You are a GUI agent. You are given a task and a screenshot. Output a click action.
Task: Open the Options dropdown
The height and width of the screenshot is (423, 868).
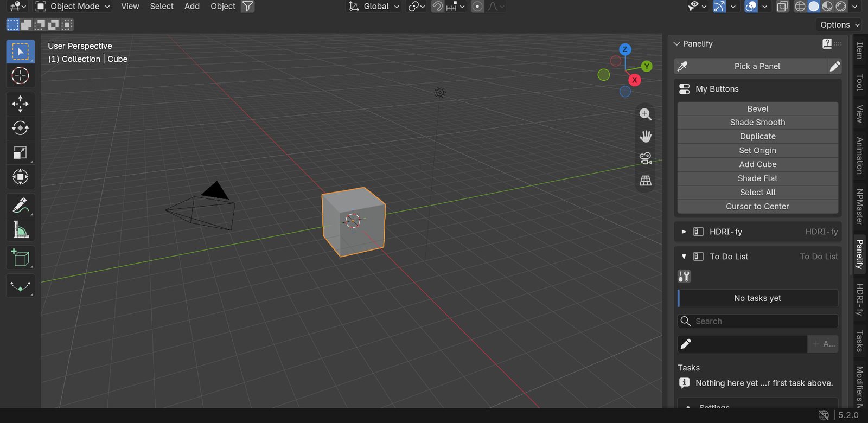(839, 24)
